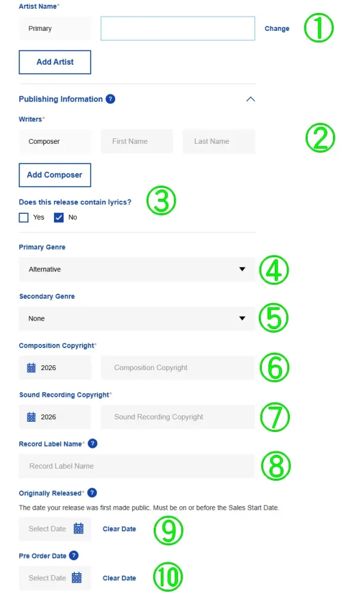Clear the Pre Order Date

click(119, 579)
